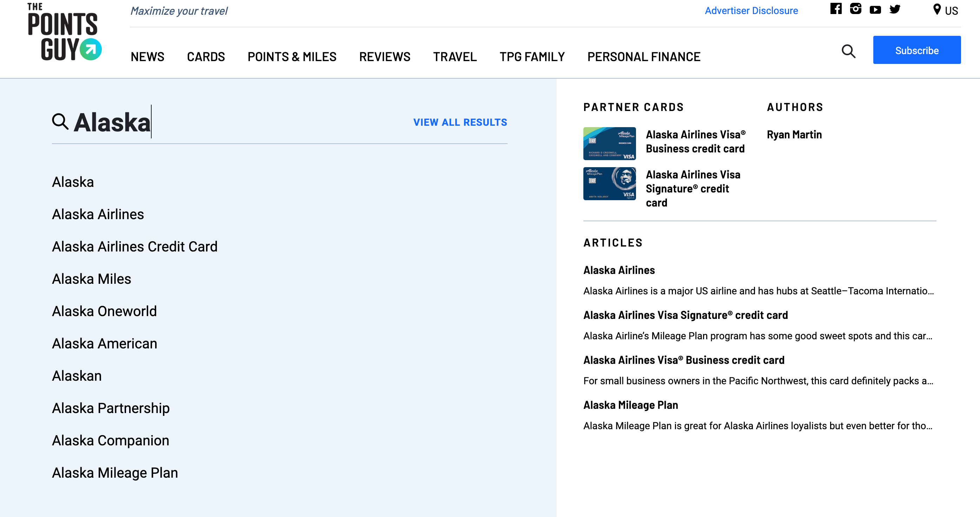Choose 'Alaska Mileage Plan' suggestion in list

coord(115,473)
